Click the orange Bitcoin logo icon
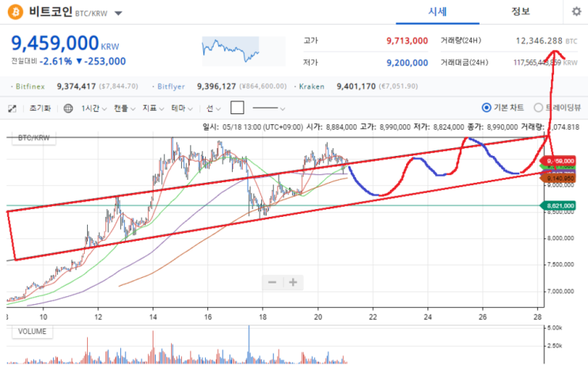Viewport: 588px width, 365px height. coord(15,12)
